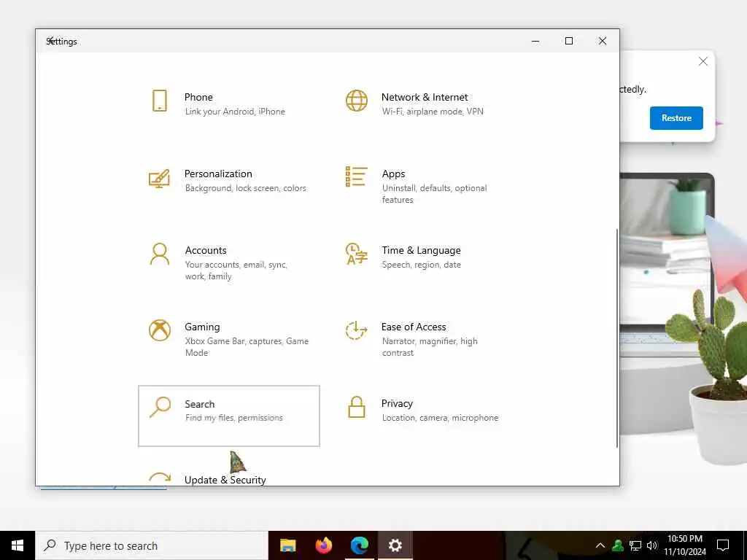Image resolution: width=747 pixels, height=560 pixels.
Task: Open the Time & Language label
Action: tap(421, 251)
